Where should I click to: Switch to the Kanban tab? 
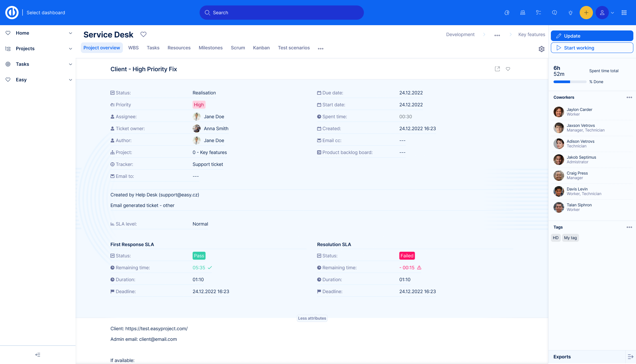point(261,48)
